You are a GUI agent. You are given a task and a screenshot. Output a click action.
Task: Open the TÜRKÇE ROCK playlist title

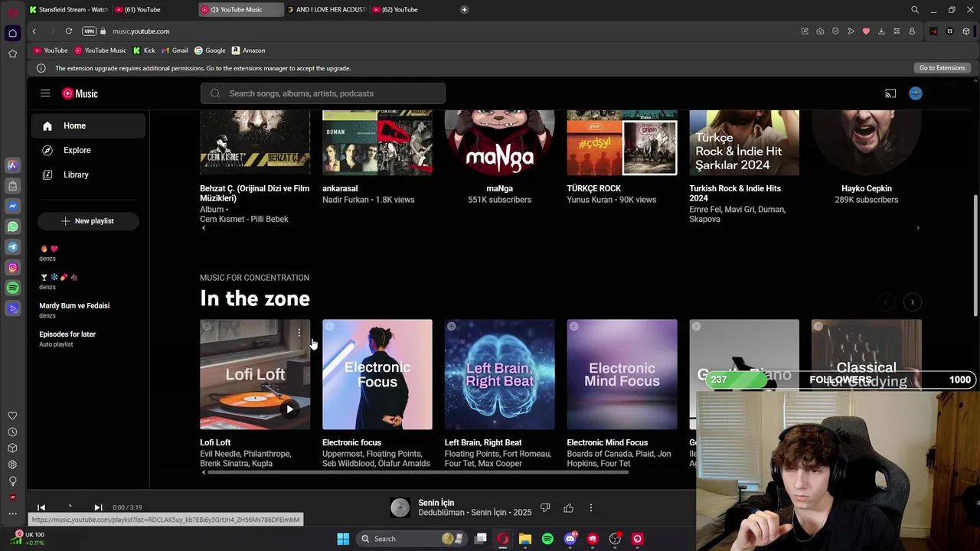click(x=593, y=188)
